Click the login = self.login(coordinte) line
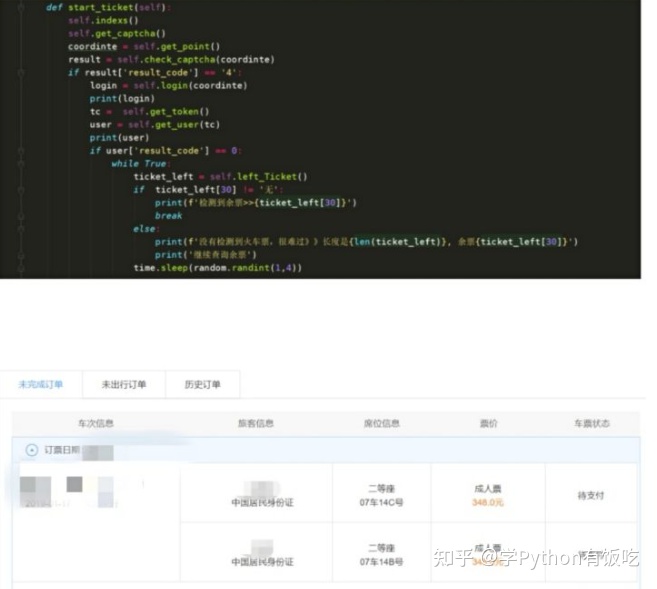 coord(168,85)
